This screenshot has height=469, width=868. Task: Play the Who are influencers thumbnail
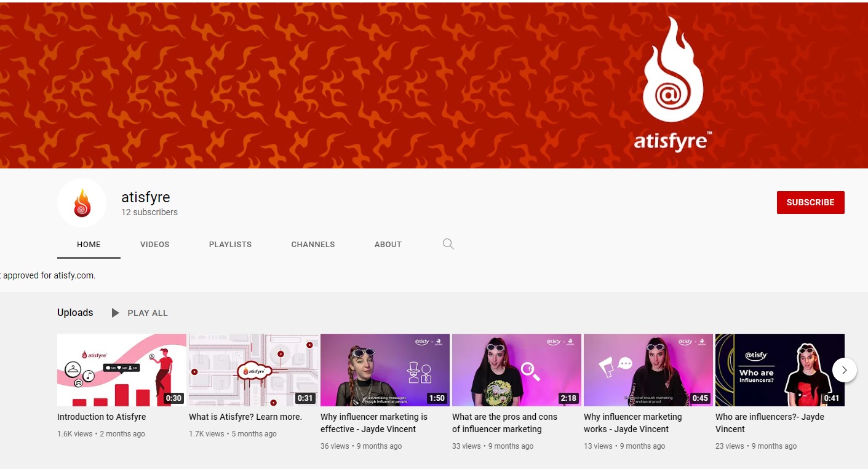tap(780, 370)
